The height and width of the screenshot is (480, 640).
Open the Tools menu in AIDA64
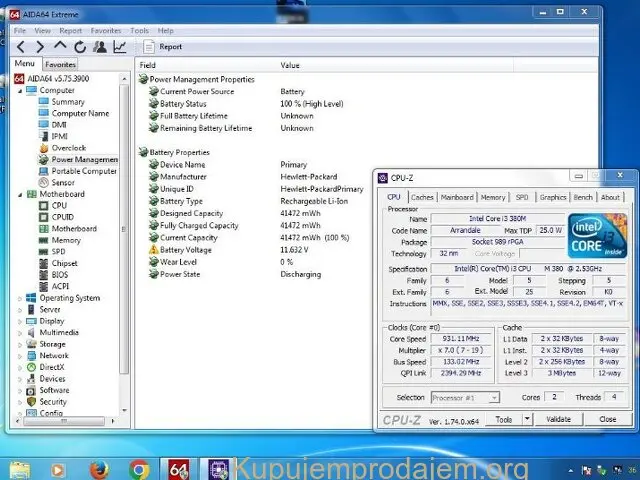[139, 31]
